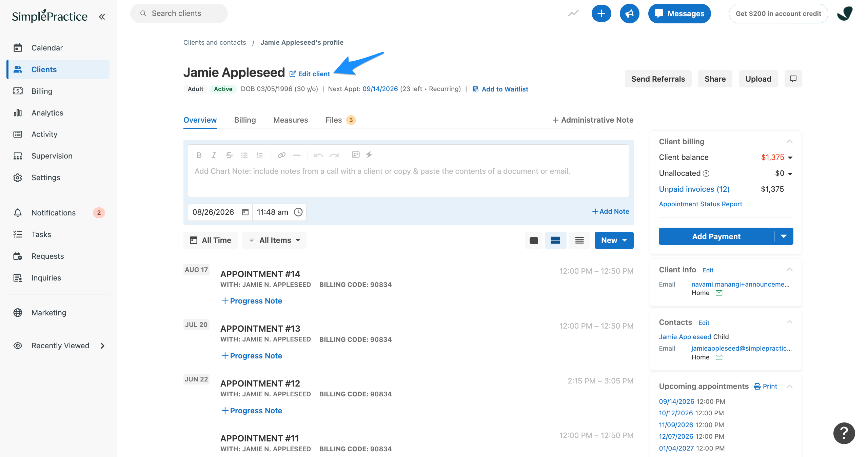Open lightning bolt snippets icon
This screenshot has height=457, width=868.
pos(369,154)
